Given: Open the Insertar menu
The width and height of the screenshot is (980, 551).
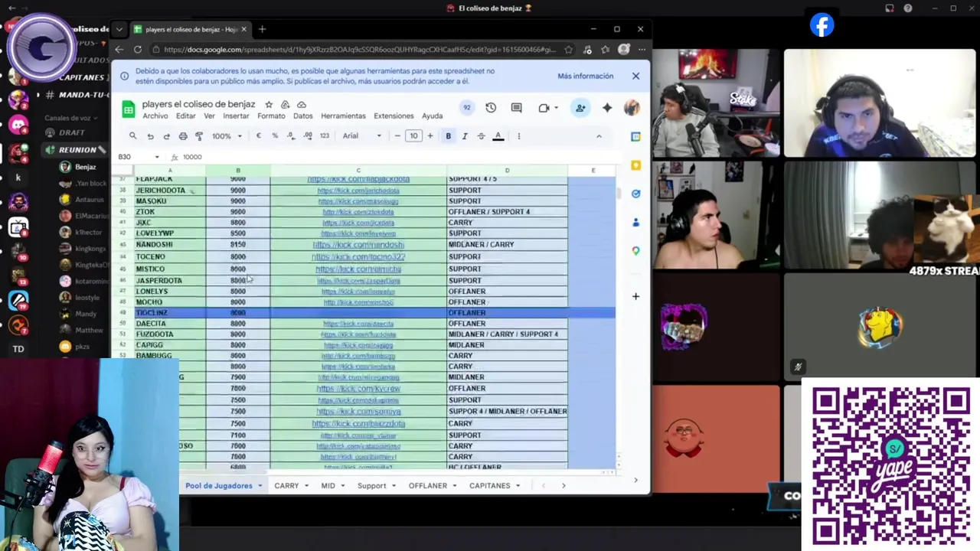Looking at the screenshot, I should click(236, 116).
